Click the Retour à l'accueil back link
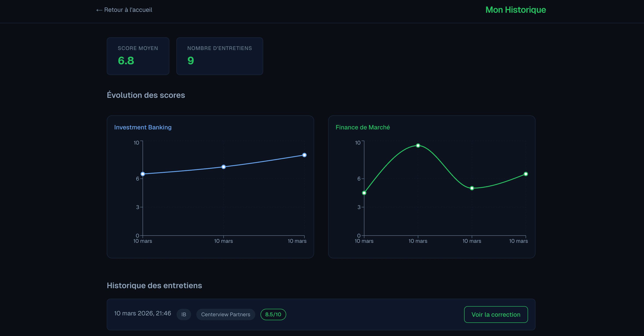Viewport: 644px width, 336px height. pos(124,10)
